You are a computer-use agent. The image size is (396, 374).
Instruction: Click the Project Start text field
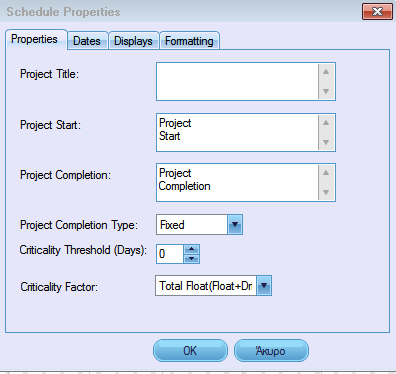(237, 132)
